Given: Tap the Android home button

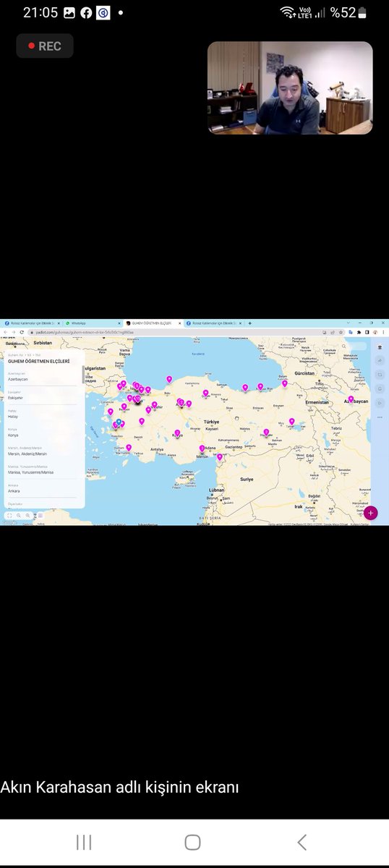Looking at the screenshot, I should click(192, 842).
